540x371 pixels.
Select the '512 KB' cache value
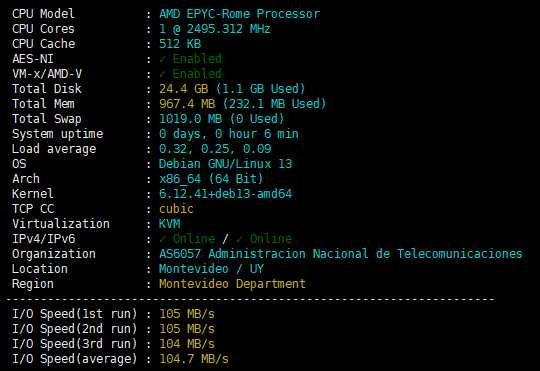click(x=180, y=44)
